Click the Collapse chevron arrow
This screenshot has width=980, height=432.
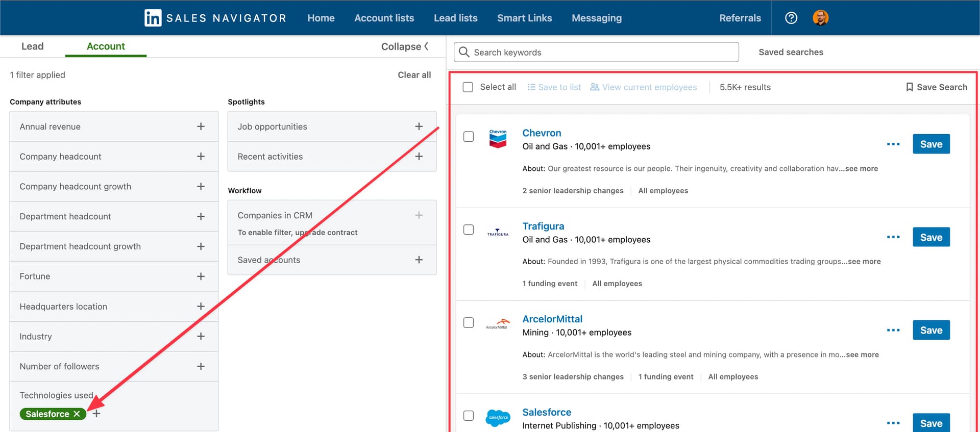pos(426,46)
